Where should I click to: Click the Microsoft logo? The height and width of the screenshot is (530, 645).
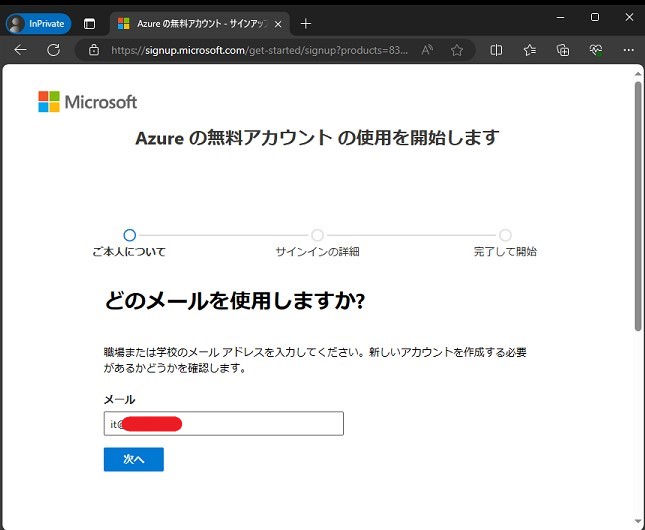(88, 102)
